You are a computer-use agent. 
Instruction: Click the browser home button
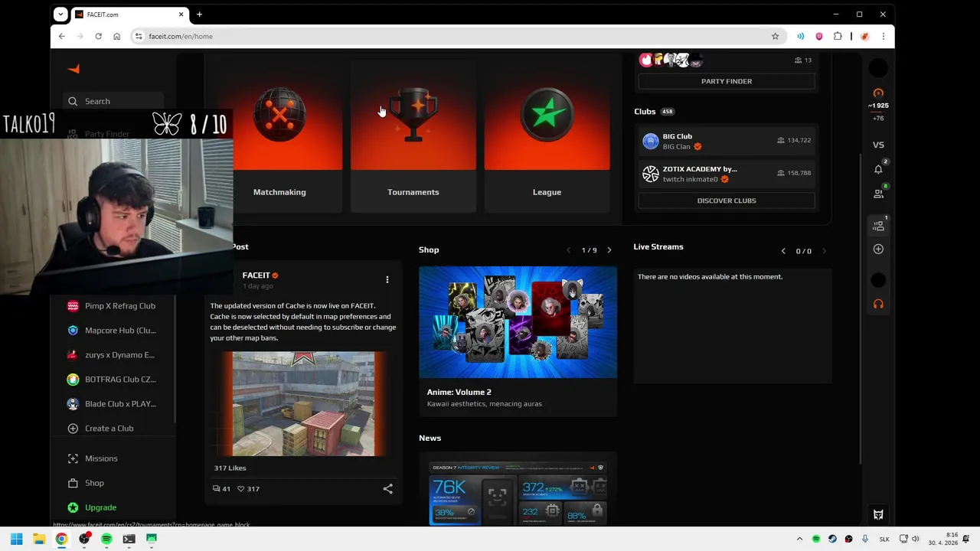click(116, 36)
